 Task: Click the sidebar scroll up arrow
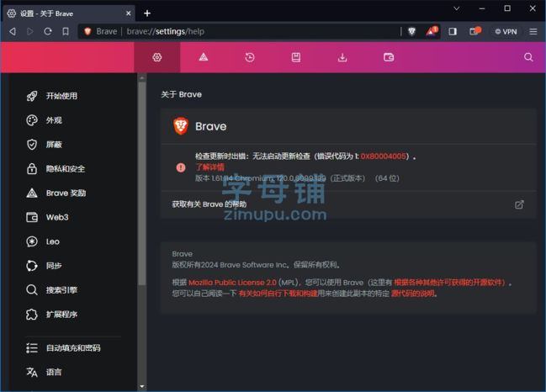(141, 78)
